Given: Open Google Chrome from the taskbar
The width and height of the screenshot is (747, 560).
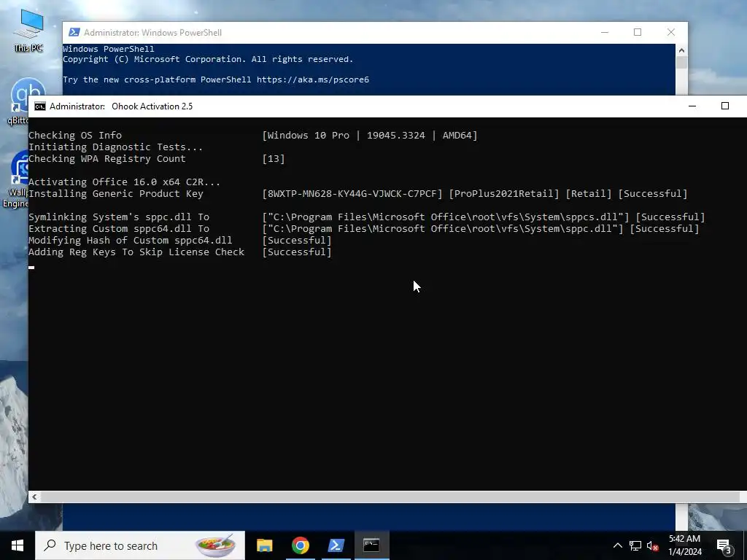Looking at the screenshot, I should pos(300,545).
